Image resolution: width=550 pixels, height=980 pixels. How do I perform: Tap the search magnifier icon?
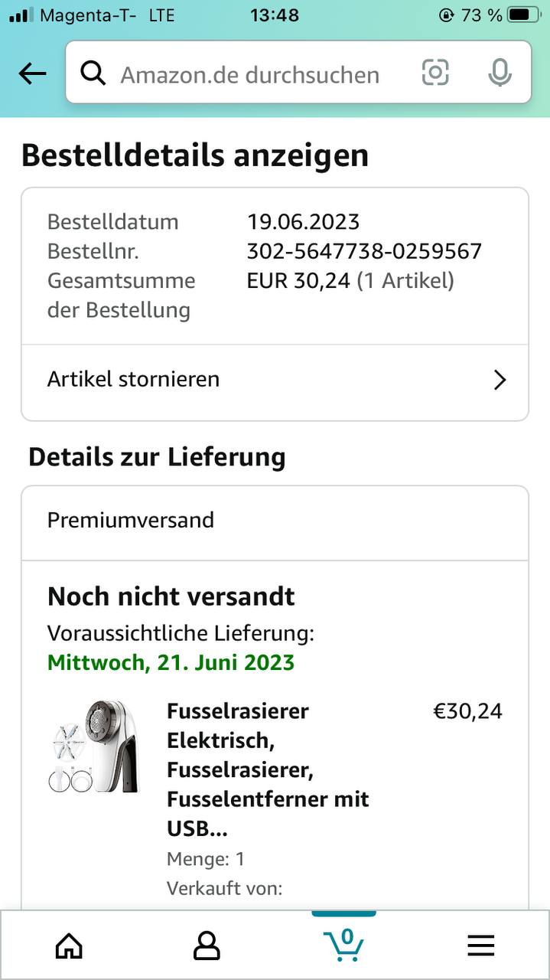click(93, 73)
